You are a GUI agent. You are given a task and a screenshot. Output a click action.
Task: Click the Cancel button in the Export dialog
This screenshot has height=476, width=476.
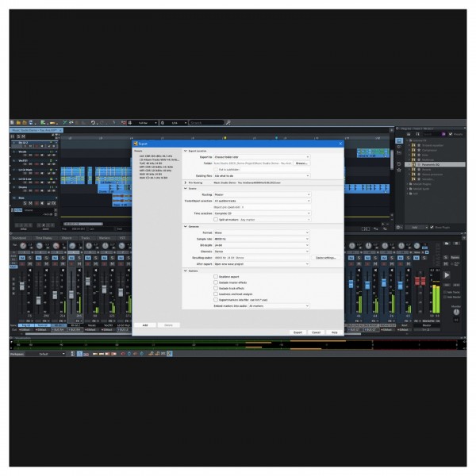tap(316, 332)
